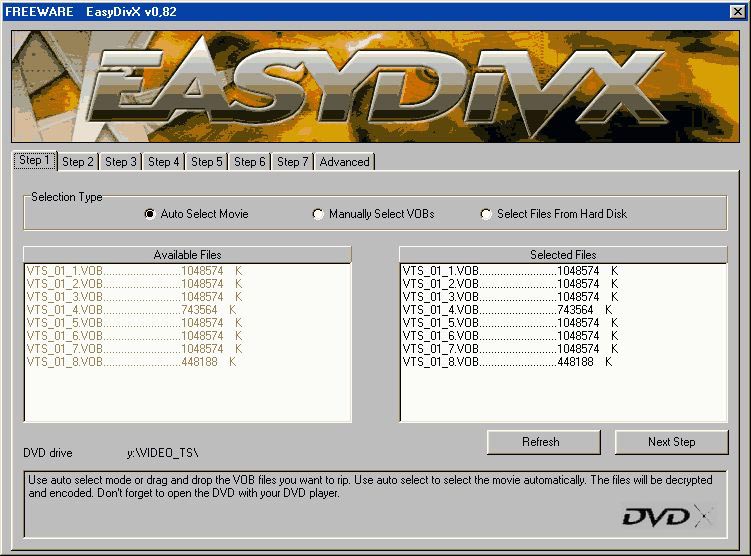Screen dimensions: 751x556
Task: Jump to the Step 7 tab
Action: pos(292,162)
